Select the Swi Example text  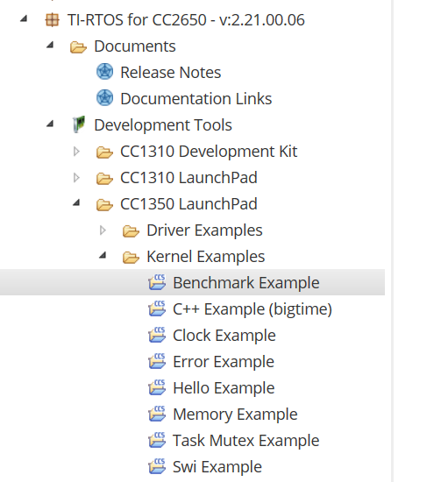(x=217, y=467)
